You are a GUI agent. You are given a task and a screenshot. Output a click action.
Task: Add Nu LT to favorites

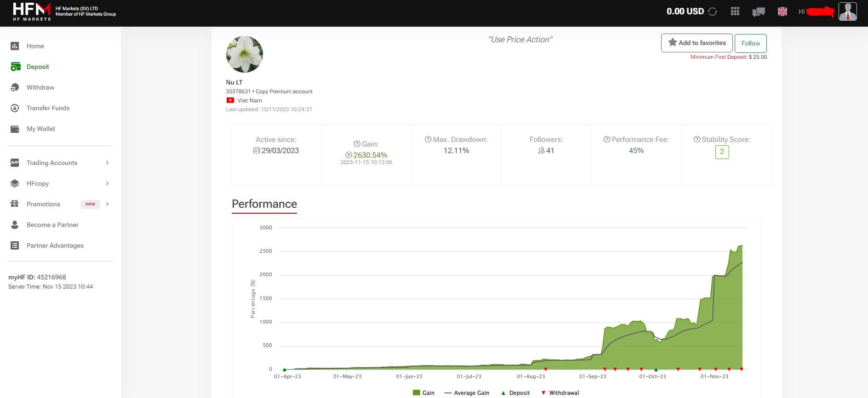click(697, 43)
